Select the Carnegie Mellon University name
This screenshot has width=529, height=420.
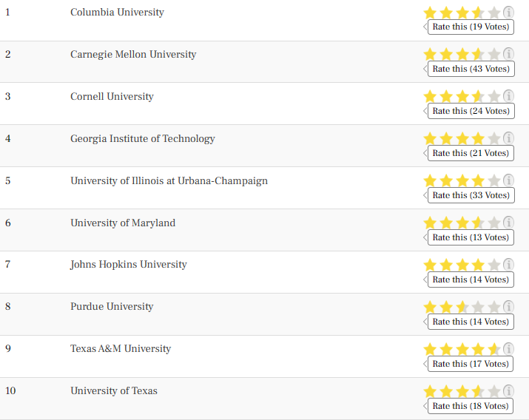click(x=133, y=55)
